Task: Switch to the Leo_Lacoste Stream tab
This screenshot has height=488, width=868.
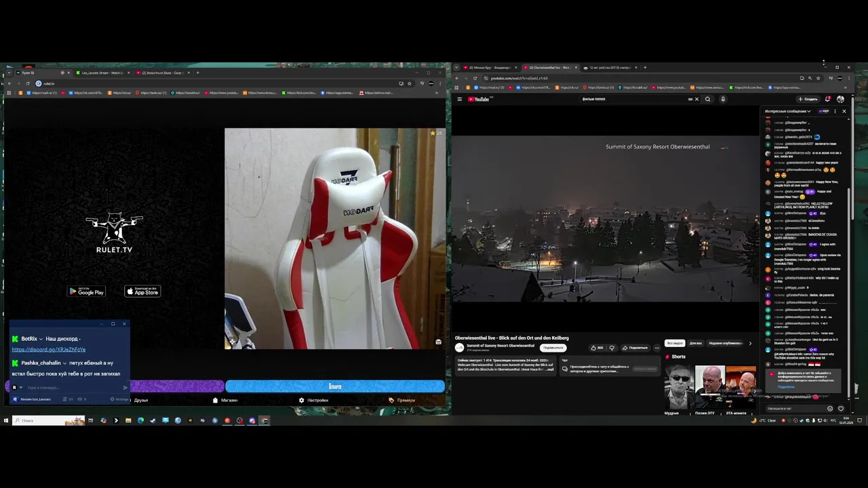Action: click(102, 73)
